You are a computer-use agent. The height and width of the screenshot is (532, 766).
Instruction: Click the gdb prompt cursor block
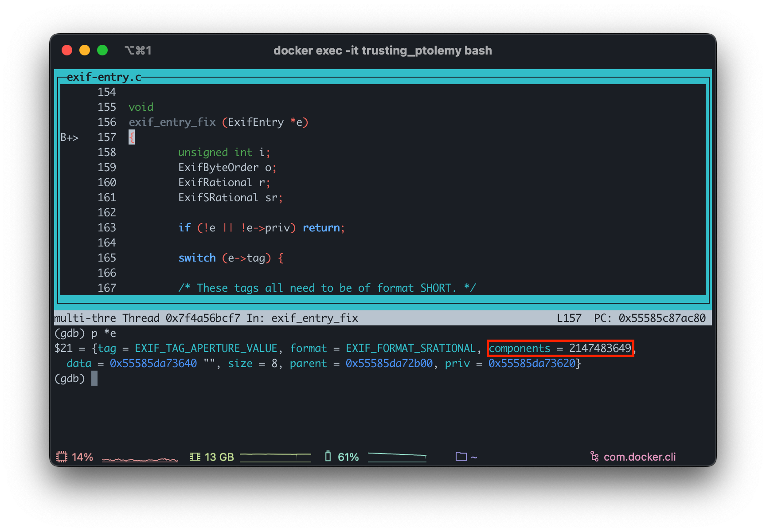coord(94,379)
